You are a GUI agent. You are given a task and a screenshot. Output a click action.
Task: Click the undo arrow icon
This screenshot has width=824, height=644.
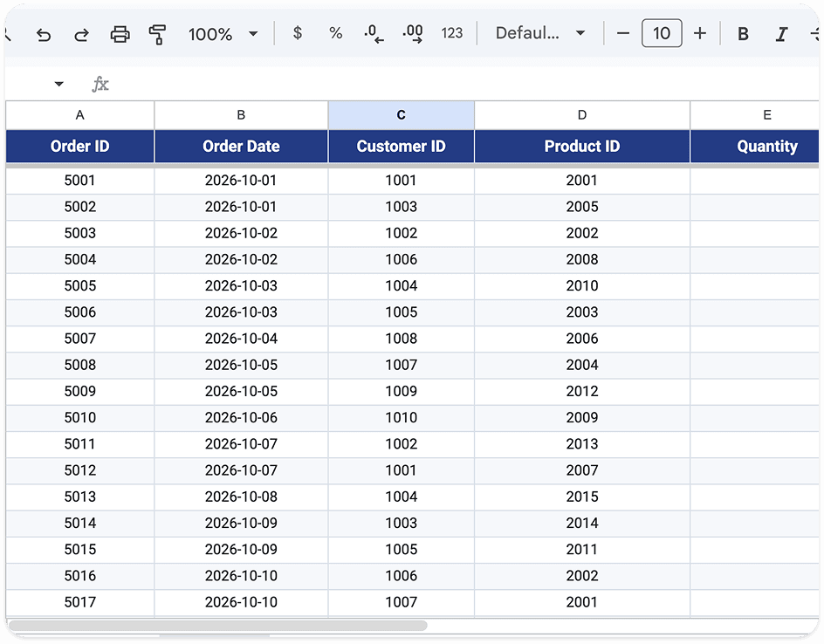tap(44, 35)
